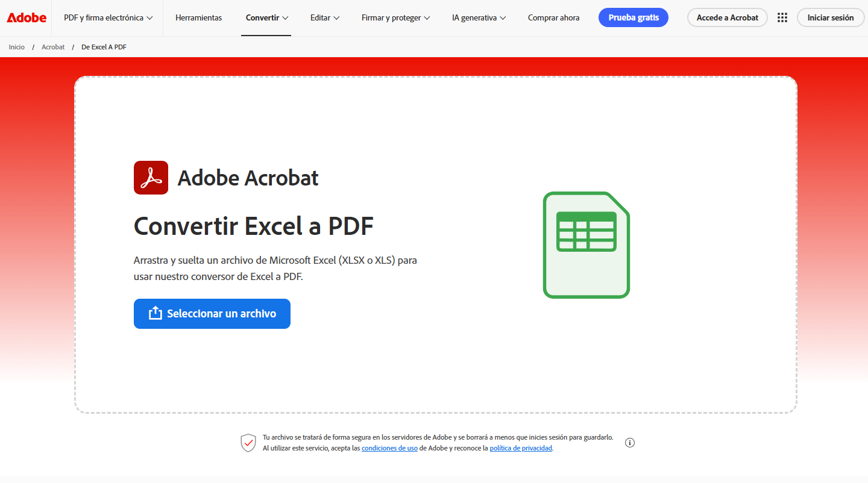Click the green spreadsheet file icon

pos(587,245)
